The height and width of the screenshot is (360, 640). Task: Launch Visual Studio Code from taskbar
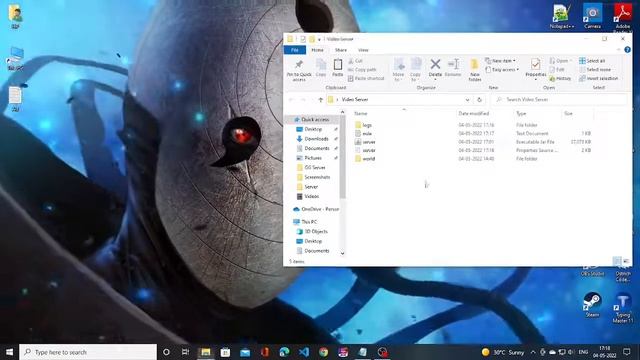click(x=304, y=352)
